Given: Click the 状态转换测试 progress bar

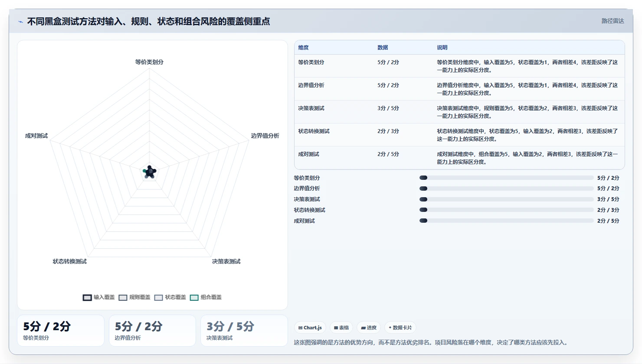Looking at the screenshot, I should click(506, 210).
